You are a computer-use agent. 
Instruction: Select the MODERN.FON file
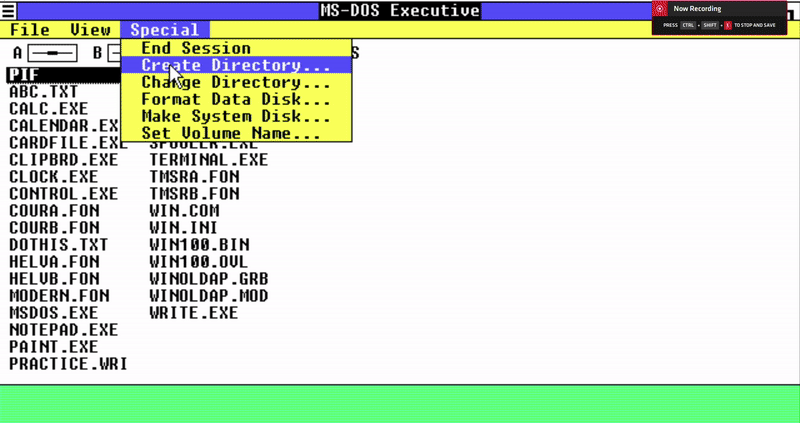(x=59, y=296)
